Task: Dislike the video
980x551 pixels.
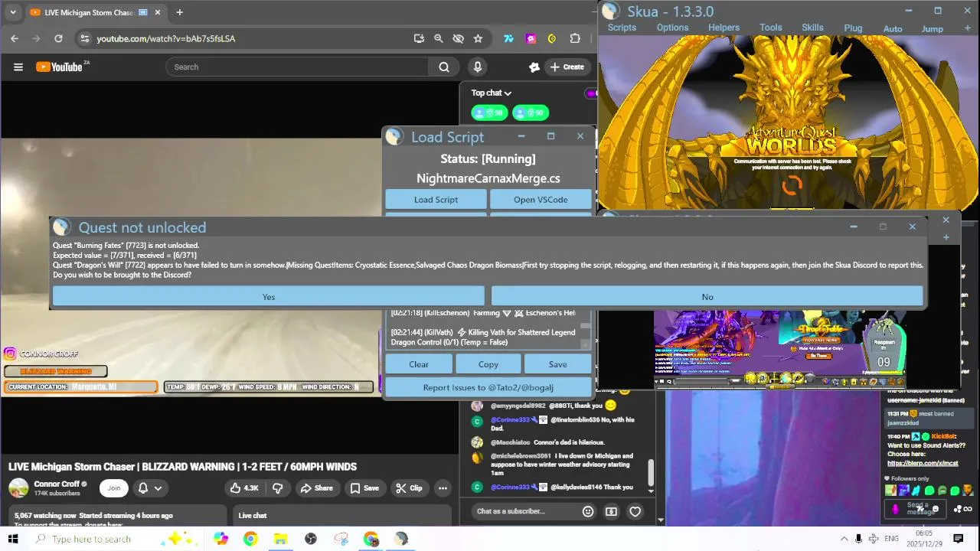Action: pos(277,487)
